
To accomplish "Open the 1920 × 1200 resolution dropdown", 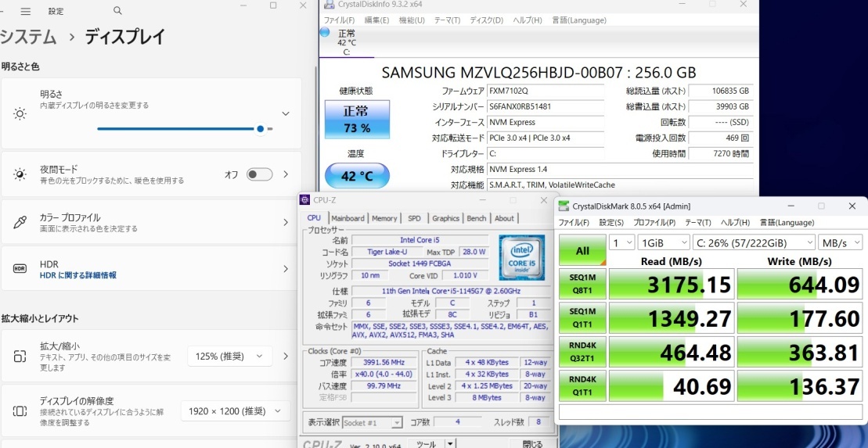I will [x=236, y=411].
